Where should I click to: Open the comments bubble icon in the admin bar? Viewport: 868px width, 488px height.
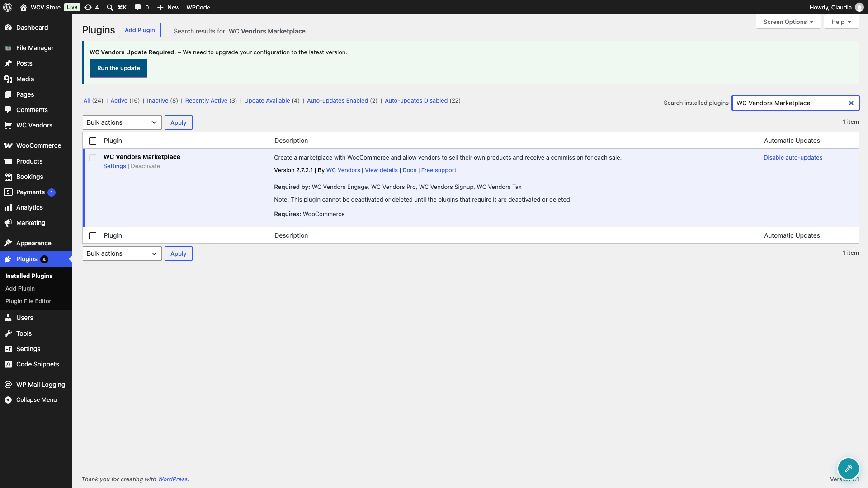pos(138,7)
